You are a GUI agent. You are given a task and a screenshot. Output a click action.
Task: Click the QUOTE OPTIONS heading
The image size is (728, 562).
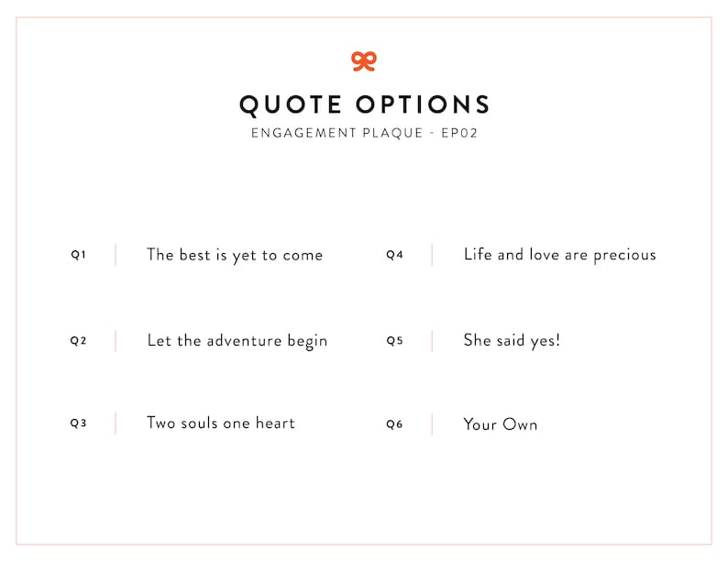point(364,105)
